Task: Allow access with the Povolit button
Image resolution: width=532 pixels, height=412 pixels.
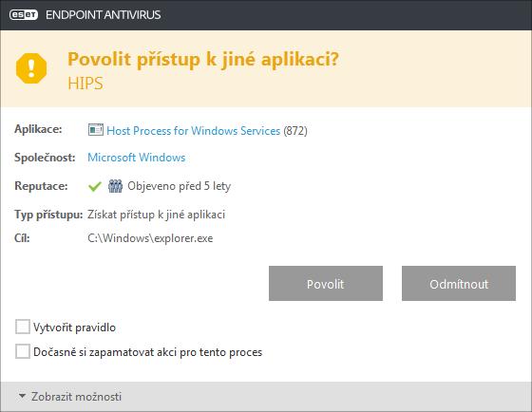Action: pyautogui.click(x=326, y=284)
